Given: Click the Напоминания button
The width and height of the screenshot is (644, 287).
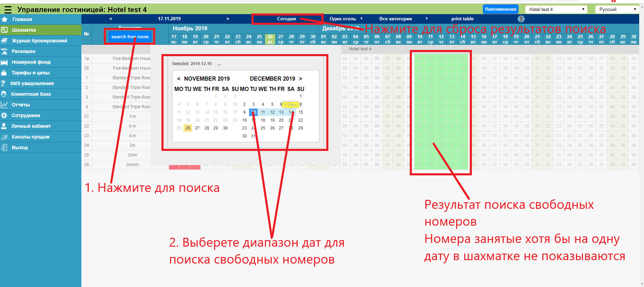Looking at the screenshot, I should 501,9.
